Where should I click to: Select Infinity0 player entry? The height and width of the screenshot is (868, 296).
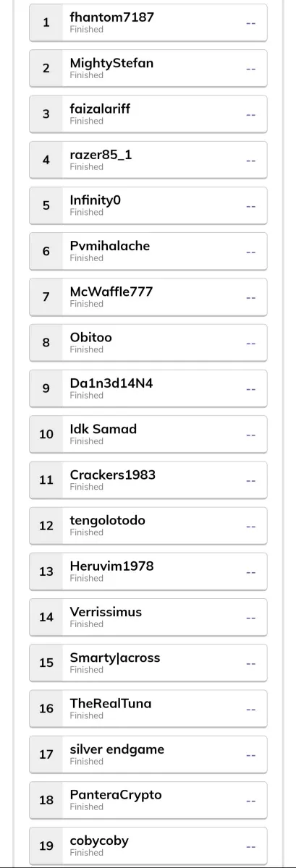pos(148,205)
